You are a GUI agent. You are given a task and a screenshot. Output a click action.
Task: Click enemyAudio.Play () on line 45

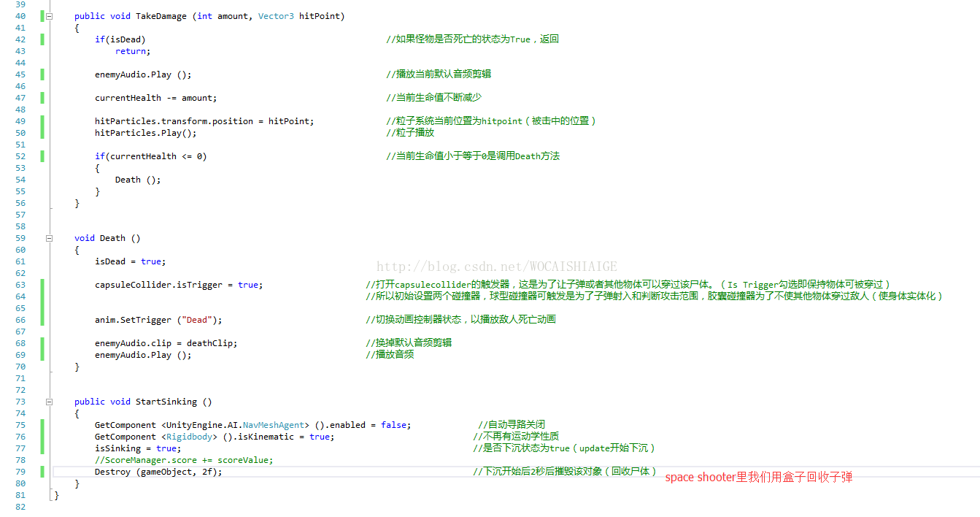143,74
